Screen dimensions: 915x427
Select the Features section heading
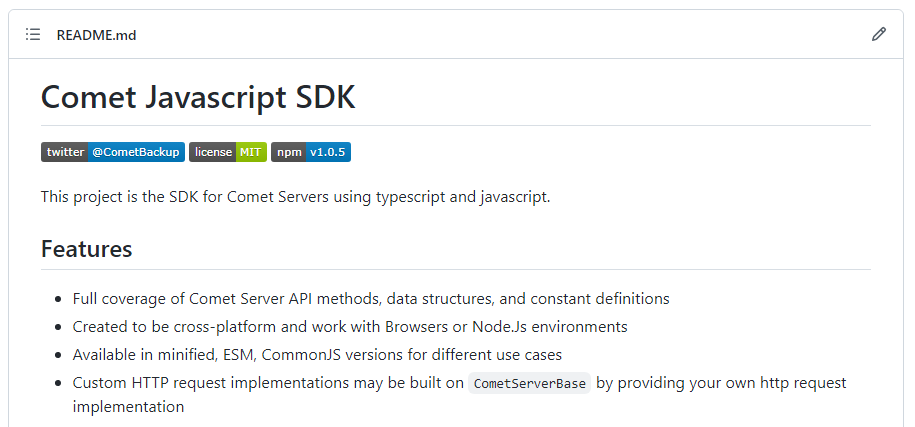[x=86, y=249]
